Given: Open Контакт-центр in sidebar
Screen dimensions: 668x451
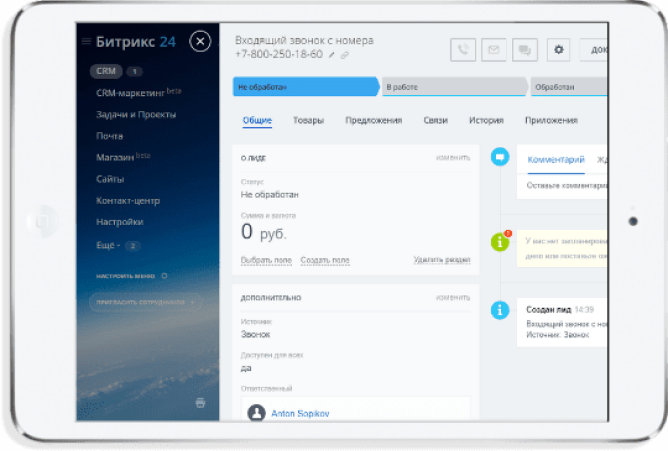Looking at the screenshot, I should point(128,201).
